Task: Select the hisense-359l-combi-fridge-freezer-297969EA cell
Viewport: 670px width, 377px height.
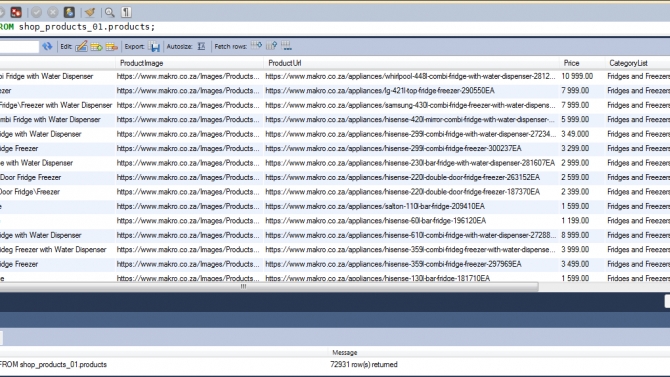Action: pyautogui.click(x=411, y=264)
